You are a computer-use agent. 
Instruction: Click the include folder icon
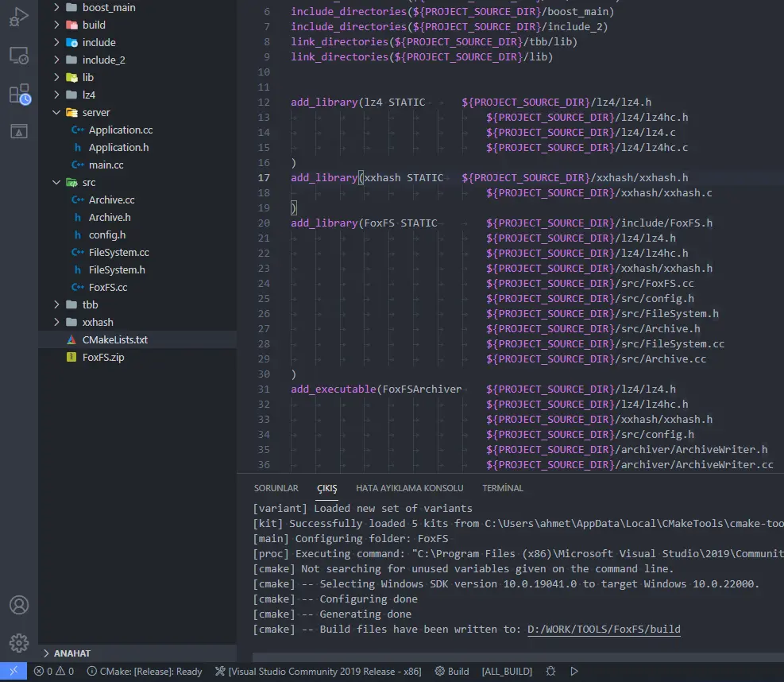point(71,42)
